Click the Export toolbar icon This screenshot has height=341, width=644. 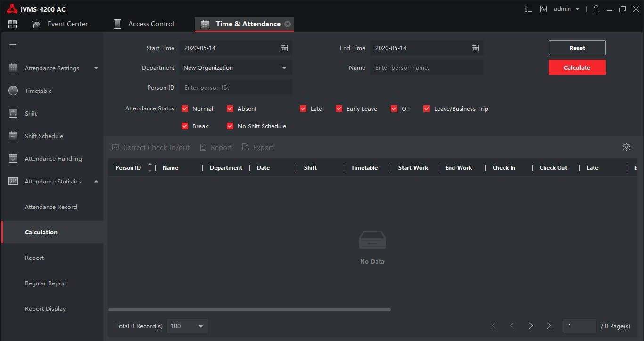246,148
